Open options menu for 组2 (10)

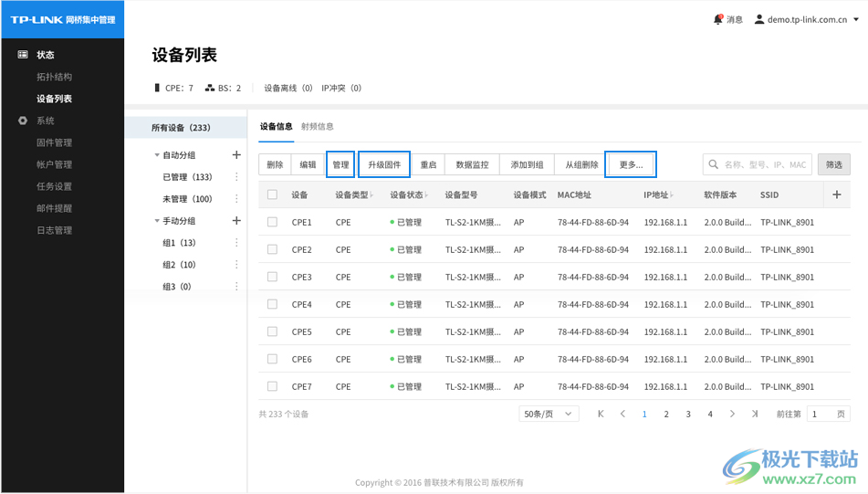tap(236, 264)
